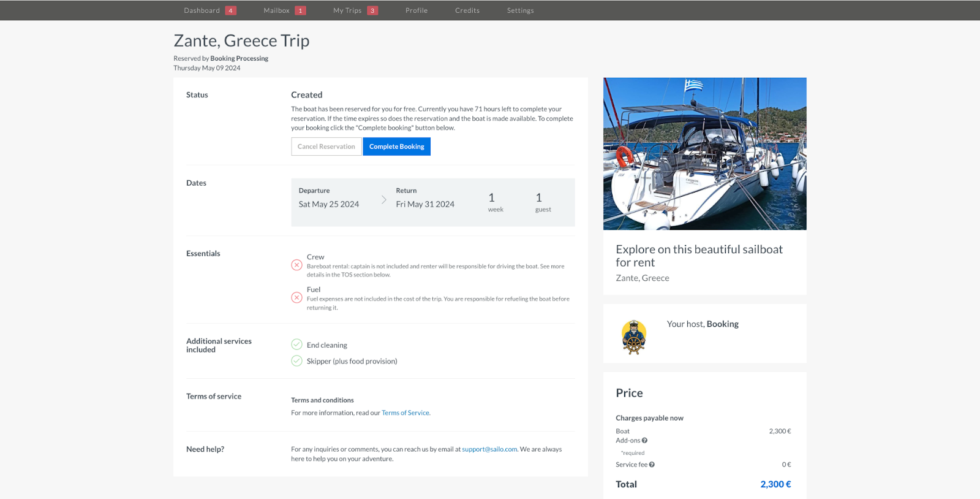Click the red X icon next to Crew
Viewport: 980px width, 499px height.
tap(296, 265)
